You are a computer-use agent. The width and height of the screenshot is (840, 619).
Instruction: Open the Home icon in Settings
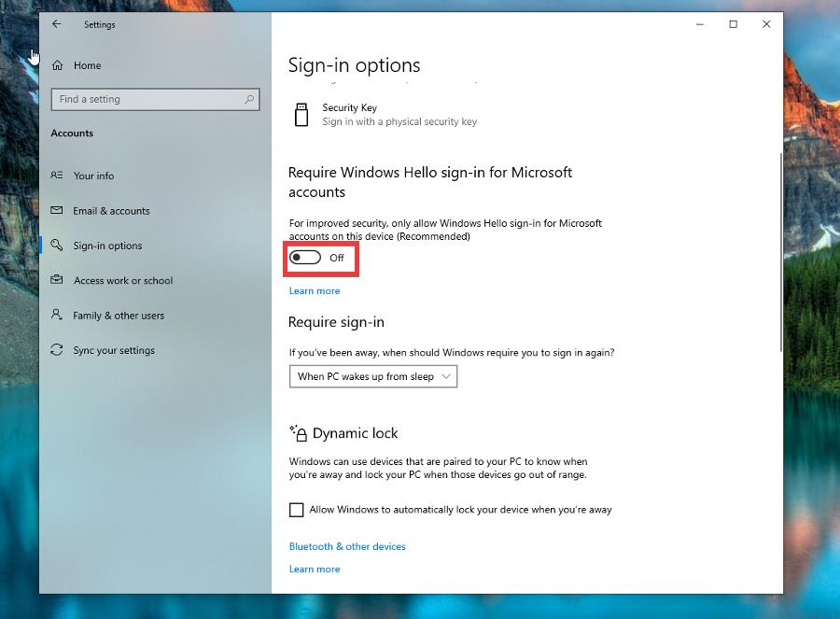coord(57,65)
